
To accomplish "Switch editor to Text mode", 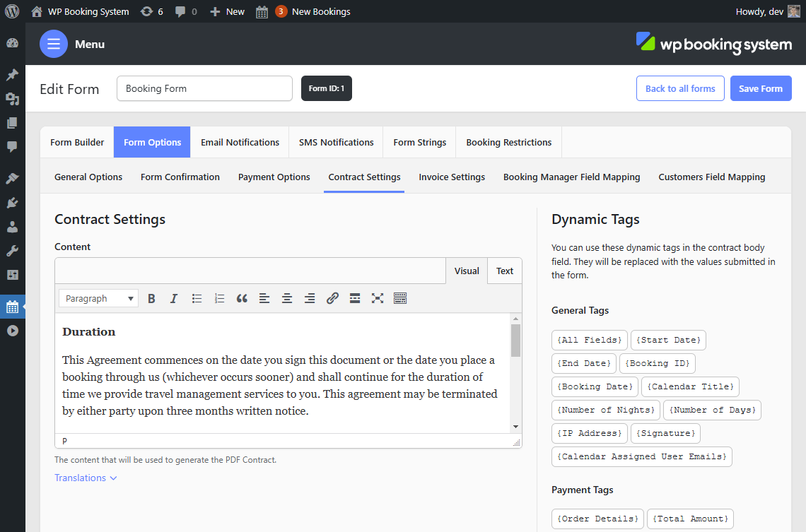I will [x=504, y=271].
